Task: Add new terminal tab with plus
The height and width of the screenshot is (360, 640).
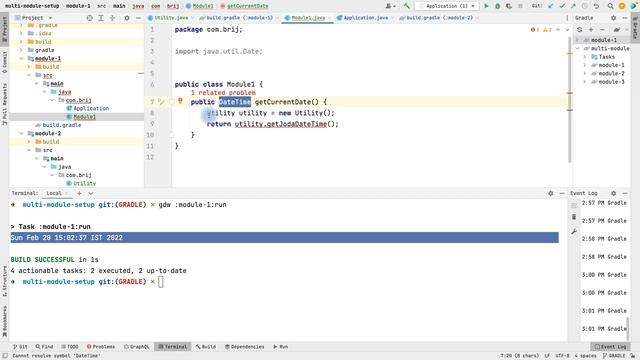Action: 79,193
